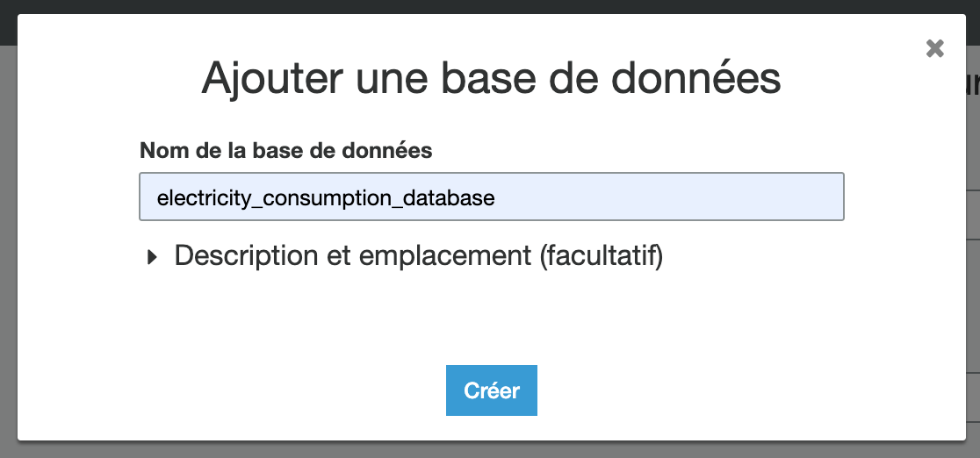Viewport: 980px width, 458px height.
Task: Click the gray X icon
Action: tap(934, 48)
